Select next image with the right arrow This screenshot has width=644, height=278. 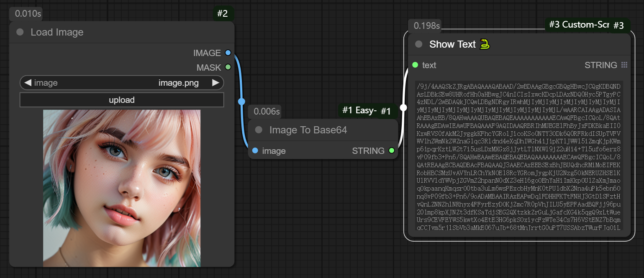pyautogui.click(x=216, y=83)
